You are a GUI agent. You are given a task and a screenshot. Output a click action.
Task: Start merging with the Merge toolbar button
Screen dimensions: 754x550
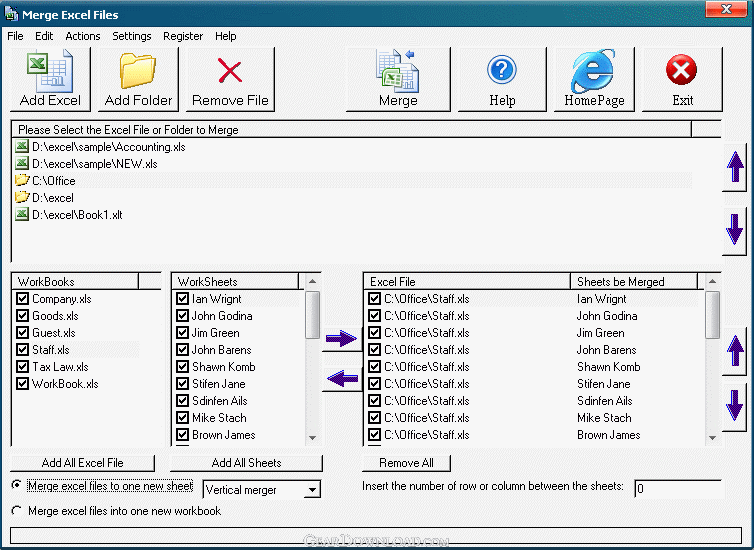[x=398, y=79]
